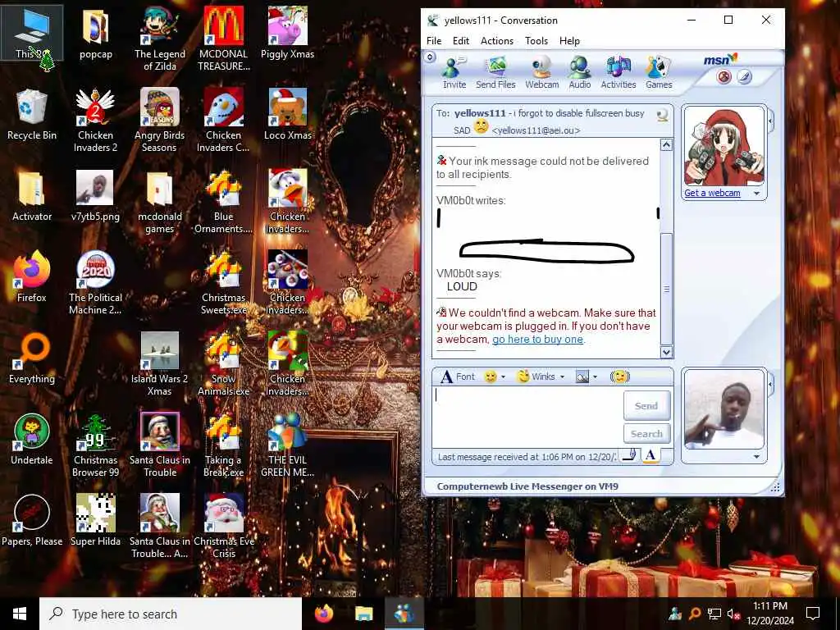Click the Windows Start button
Viewport: 840px width, 630px height.
click(20, 614)
